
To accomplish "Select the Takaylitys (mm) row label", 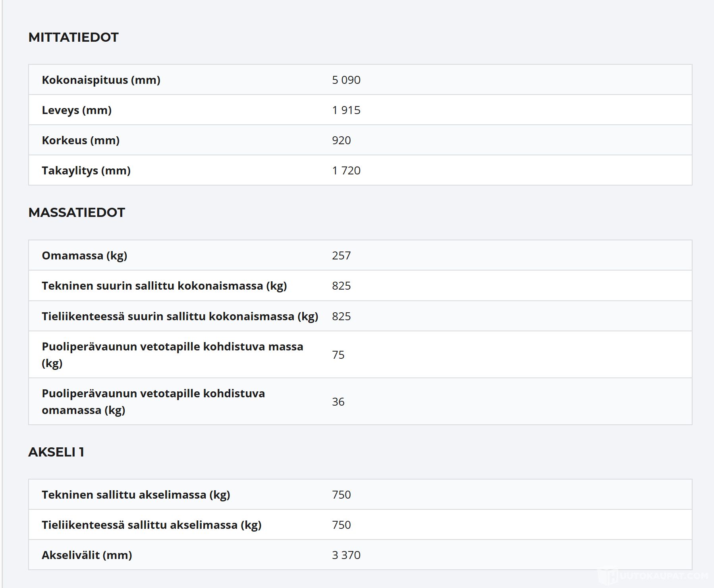I will tap(86, 170).
